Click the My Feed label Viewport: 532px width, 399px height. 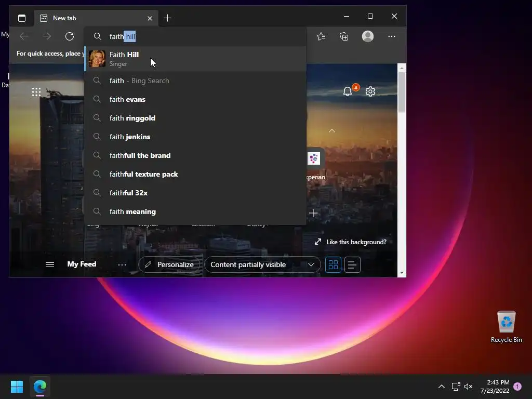[82, 264]
